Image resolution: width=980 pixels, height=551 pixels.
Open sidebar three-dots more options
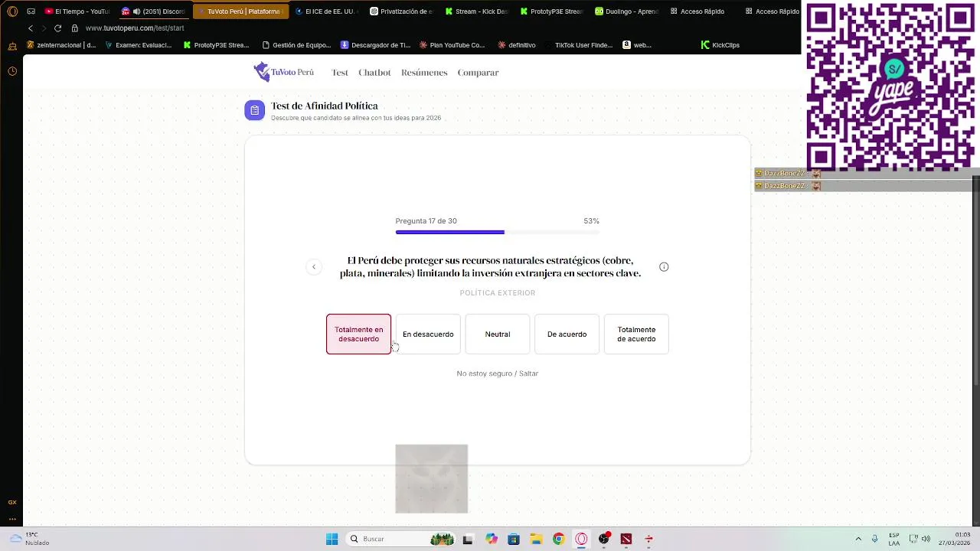(12, 519)
